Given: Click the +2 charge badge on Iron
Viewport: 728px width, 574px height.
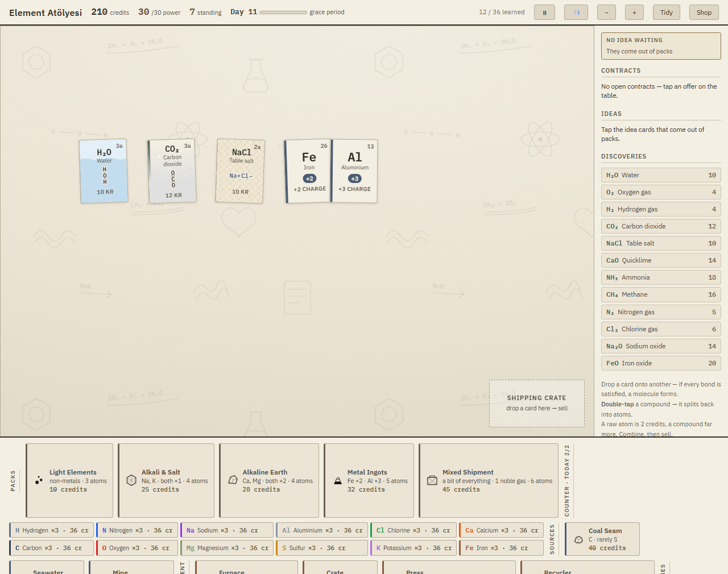Looking at the screenshot, I should (x=309, y=178).
